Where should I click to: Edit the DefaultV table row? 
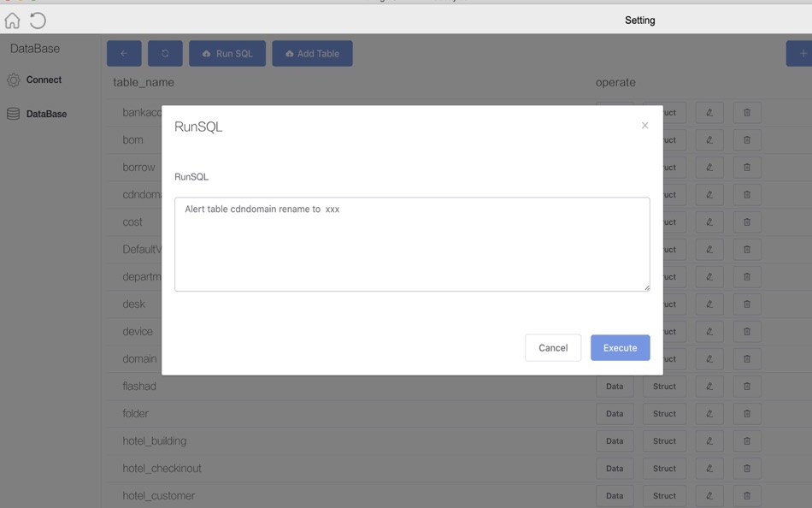(709, 250)
